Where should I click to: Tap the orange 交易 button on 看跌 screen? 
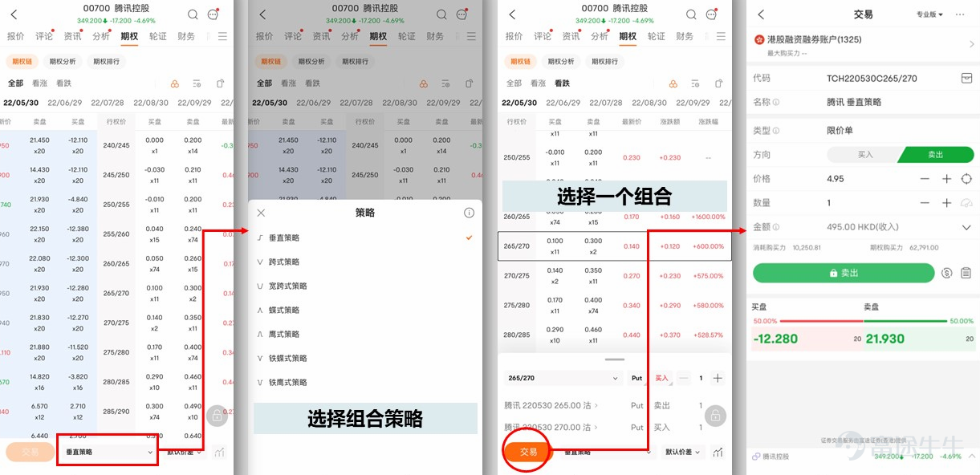click(528, 452)
